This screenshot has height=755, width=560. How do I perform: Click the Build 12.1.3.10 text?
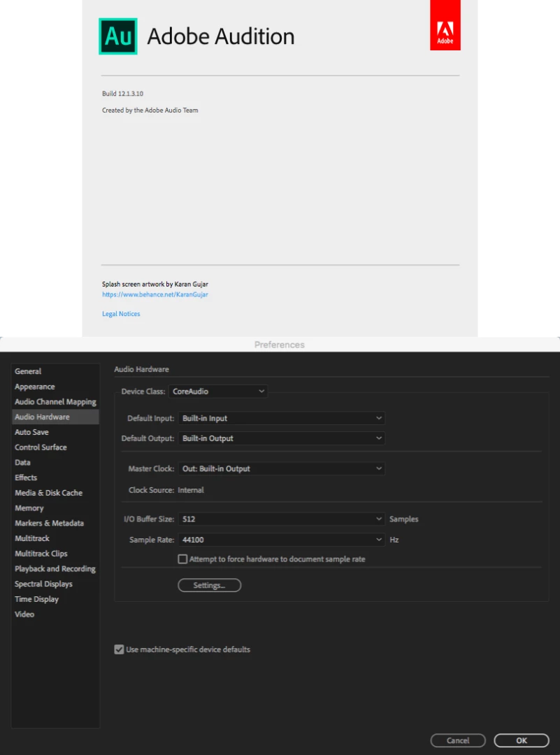(123, 94)
